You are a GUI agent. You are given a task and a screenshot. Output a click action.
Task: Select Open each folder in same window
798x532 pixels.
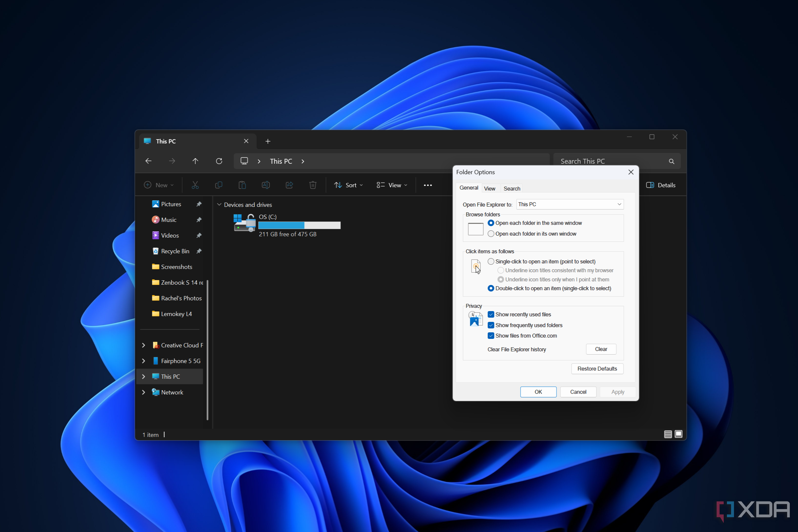pyautogui.click(x=490, y=223)
